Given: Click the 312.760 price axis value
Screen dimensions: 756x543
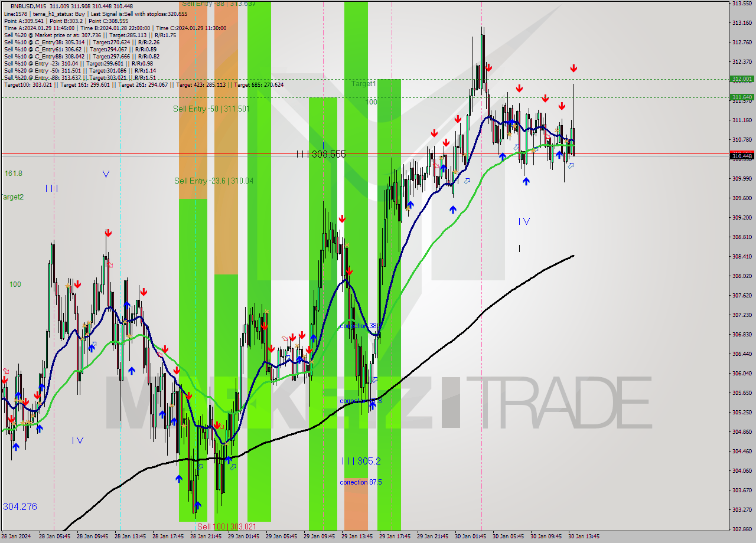Looking at the screenshot, I should point(742,42).
